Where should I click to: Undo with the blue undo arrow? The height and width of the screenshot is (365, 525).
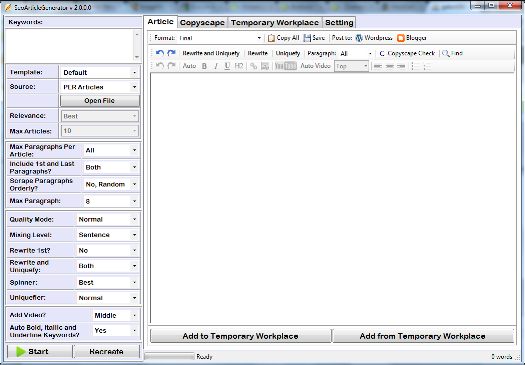tap(160, 53)
